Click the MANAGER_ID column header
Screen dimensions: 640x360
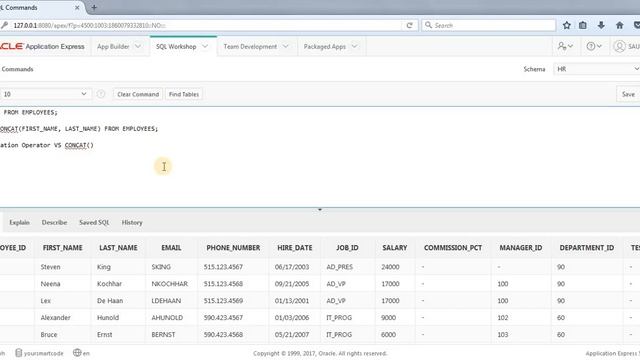(x=521, y=248)
